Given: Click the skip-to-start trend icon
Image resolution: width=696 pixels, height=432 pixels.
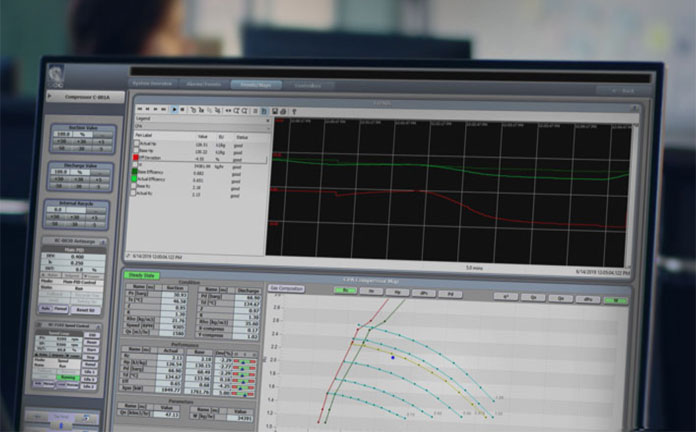Looking at the screenshot, I should tap(140, 109).
